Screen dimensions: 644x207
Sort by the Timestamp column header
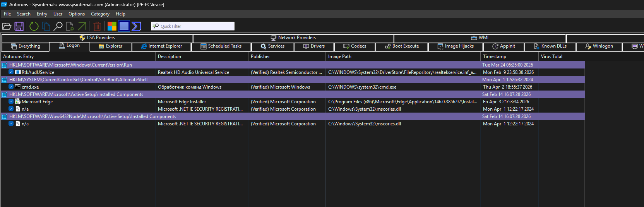509,56
